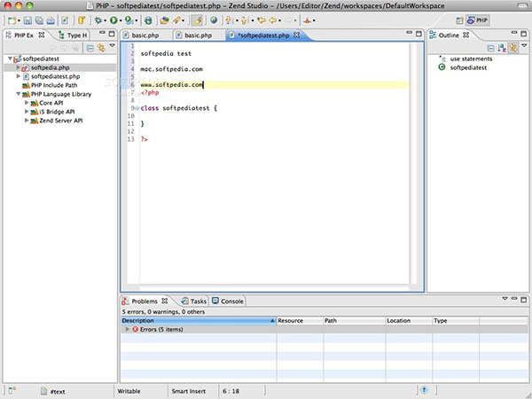
Task: Click the Open Perspective icon
Action: click(459, 20)
